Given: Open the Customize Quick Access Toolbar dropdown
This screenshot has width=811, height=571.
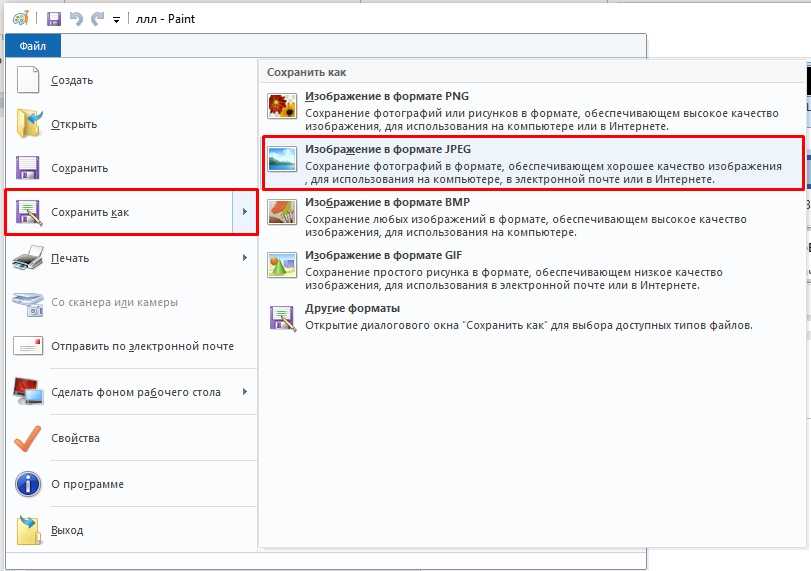Looking at the screenshot, I should pos(116,20).
